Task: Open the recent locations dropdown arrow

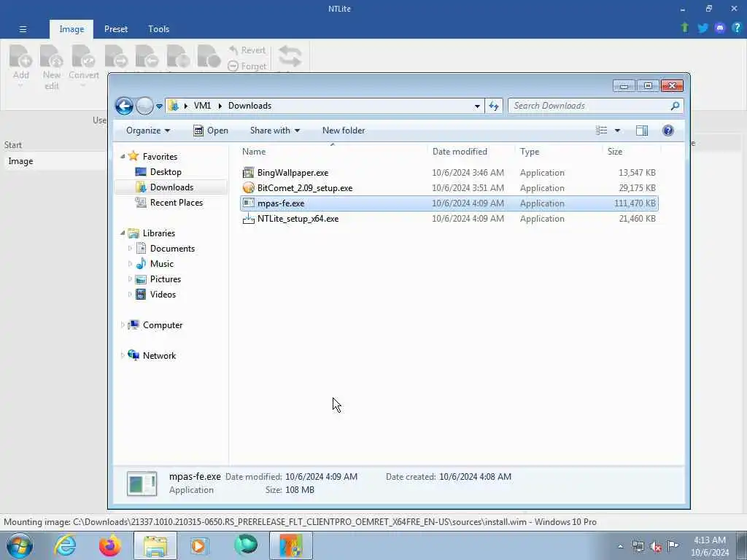Action: point(159,106)
